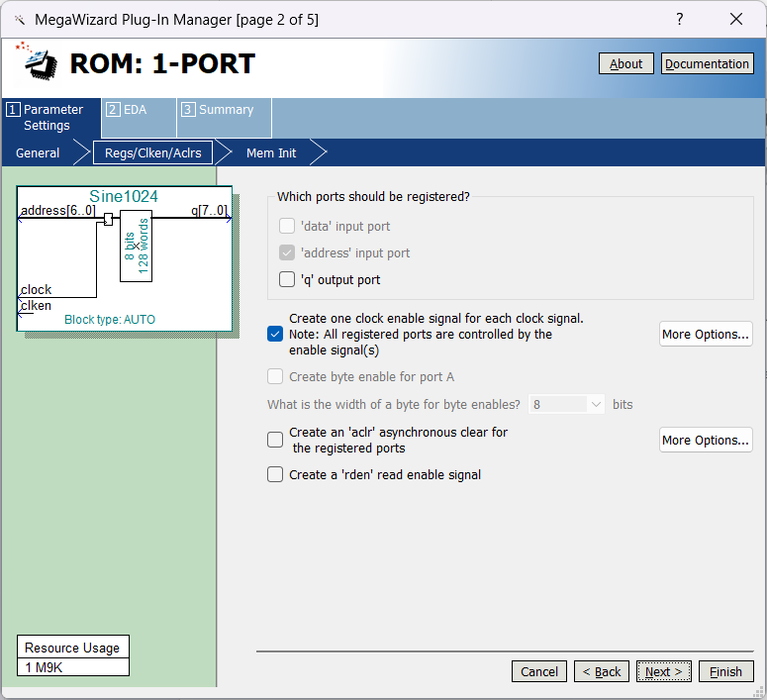Click the Sine1024 block diagram title
Image resolution: width=767 pixels, height=700 pixels.
click(x=124, y=196)
